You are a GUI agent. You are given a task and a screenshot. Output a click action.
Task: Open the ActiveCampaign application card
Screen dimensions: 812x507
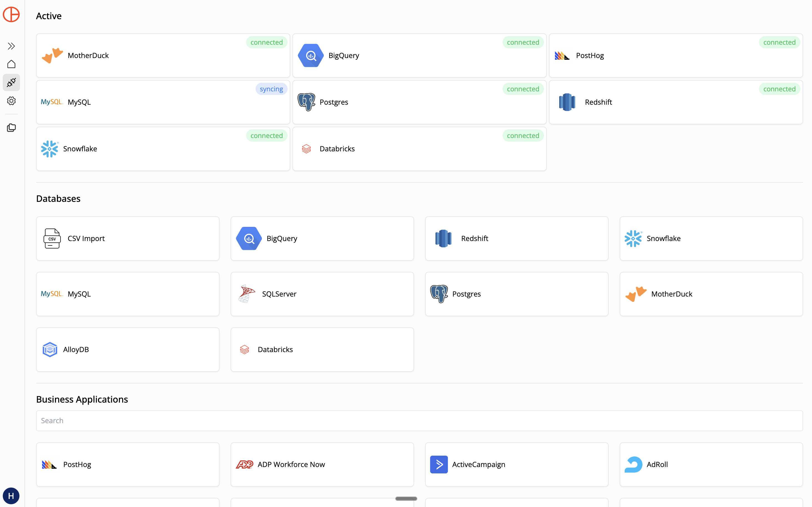516,465
